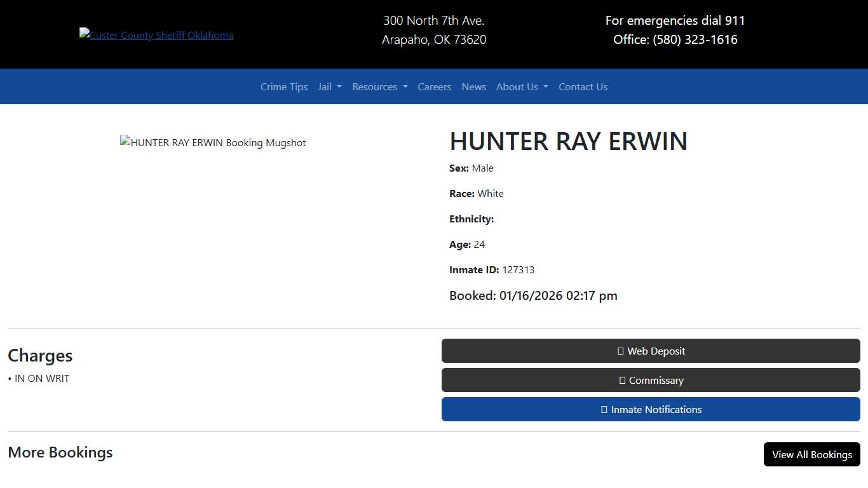Click the emergency dial 911 text
The image size is (868, 488).
tap(675, 20)
